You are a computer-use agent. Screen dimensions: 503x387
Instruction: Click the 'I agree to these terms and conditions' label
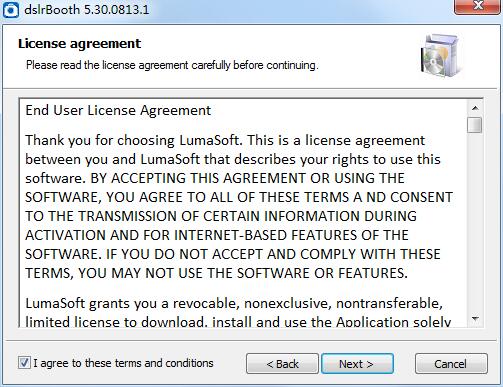(x=123, y=363)
